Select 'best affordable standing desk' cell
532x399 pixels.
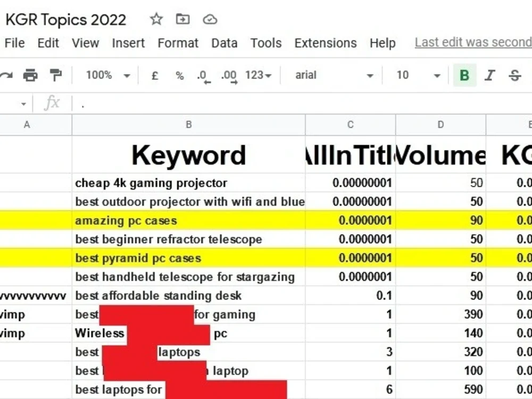point(189,295)
